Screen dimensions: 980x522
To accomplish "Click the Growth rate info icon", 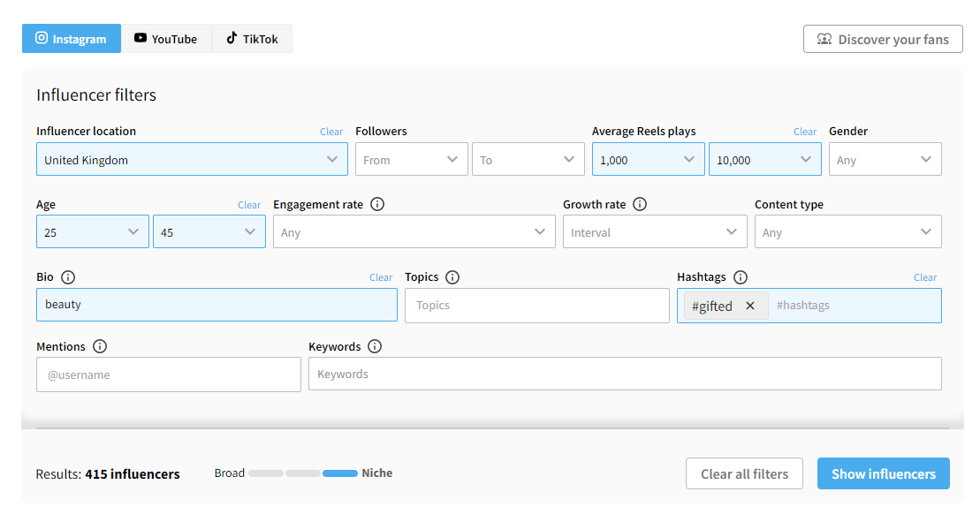I will coord(640,204).
